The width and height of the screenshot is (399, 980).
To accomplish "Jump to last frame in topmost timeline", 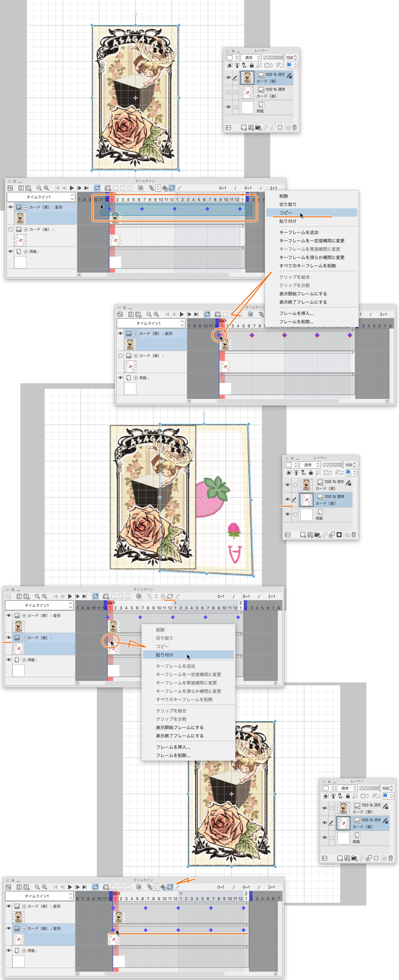I will [86, 188].
